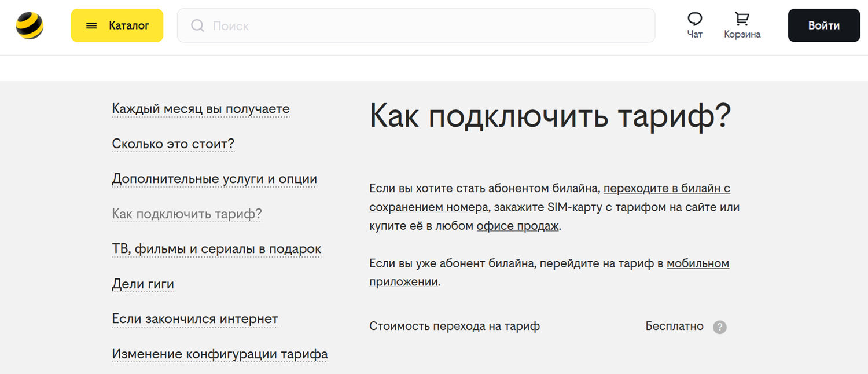Jump to Если закончился интернет section
868x374 pixels.
[195, 319]
